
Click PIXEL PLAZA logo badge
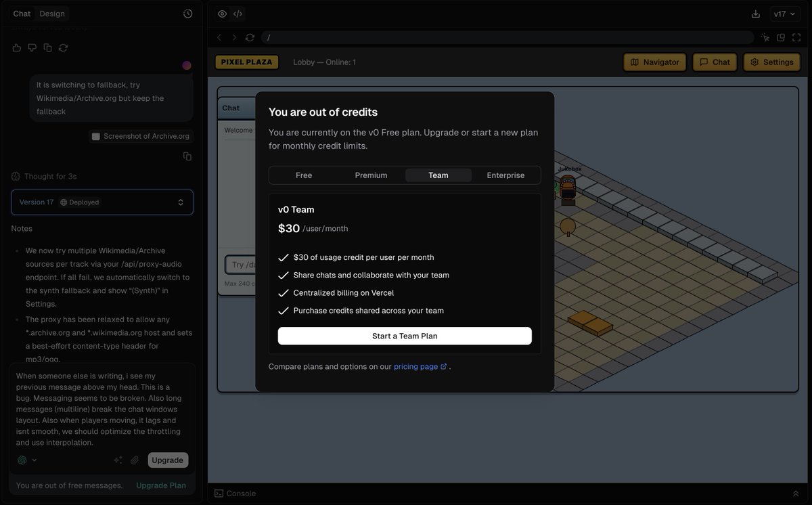click(x=247, y=62)
